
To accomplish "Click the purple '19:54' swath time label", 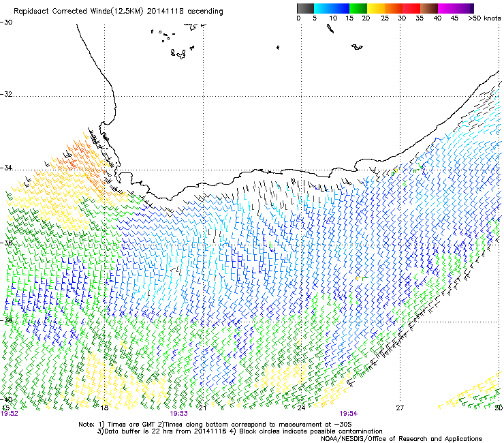I will point(349,414).
